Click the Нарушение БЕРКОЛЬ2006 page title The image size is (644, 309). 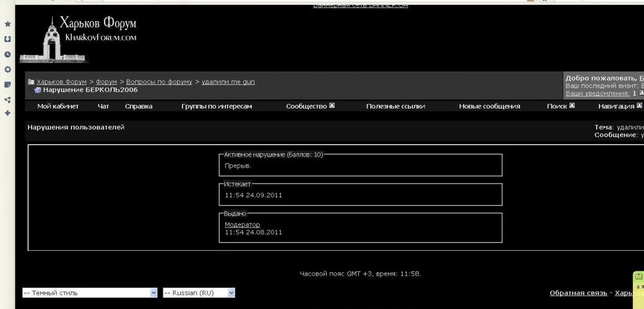90,90
